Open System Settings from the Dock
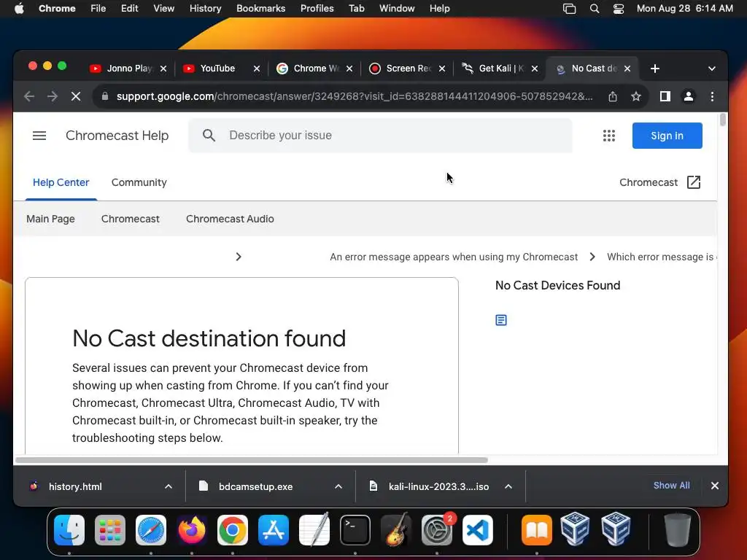Viewport: 747px width, 560px height. 437,530
